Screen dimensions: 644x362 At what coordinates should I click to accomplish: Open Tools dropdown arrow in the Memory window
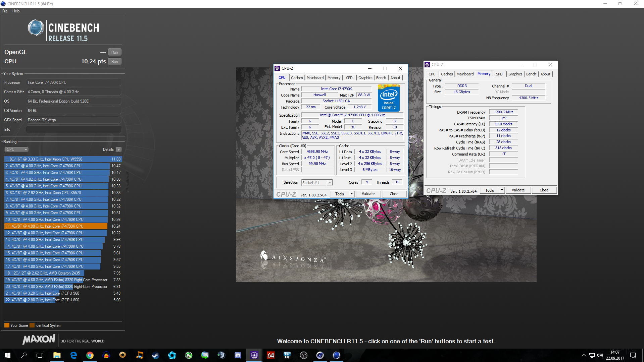(x=502, y=190)
